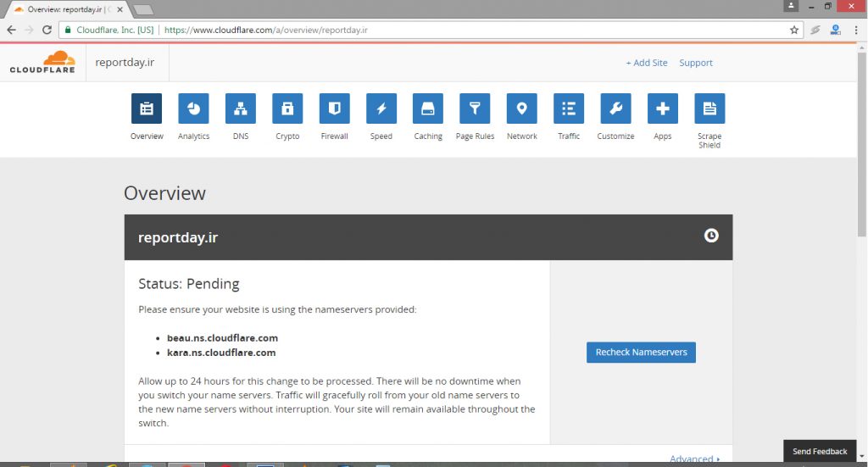Open the Speed lightning icon
This screenshot has height=467, width=868.
[381, 108]
